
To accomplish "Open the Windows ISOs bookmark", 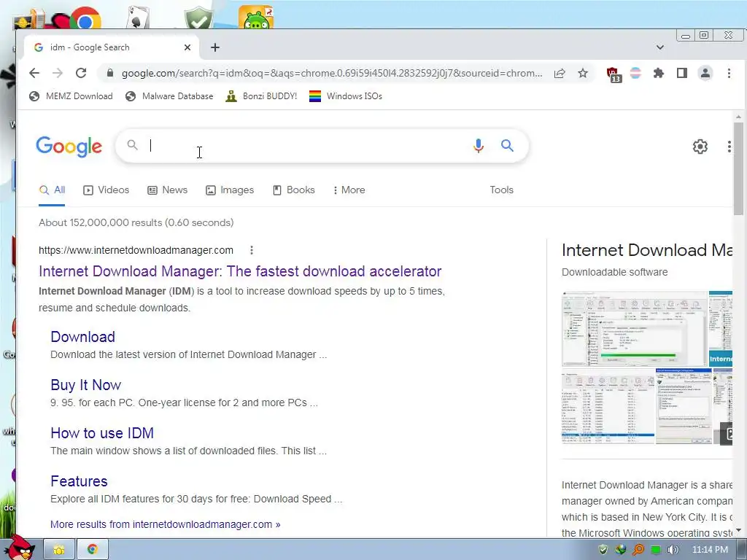I will click(x=345, y=96).
